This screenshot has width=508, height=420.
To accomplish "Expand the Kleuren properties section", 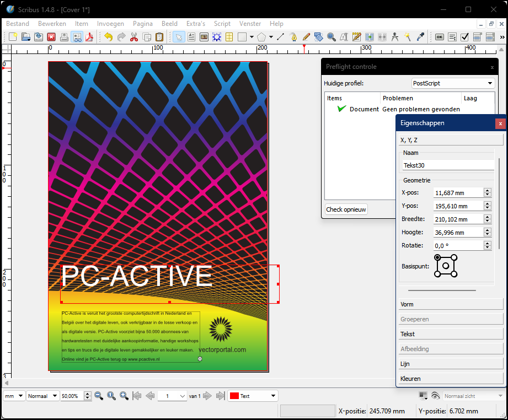I will pos(451,379).
